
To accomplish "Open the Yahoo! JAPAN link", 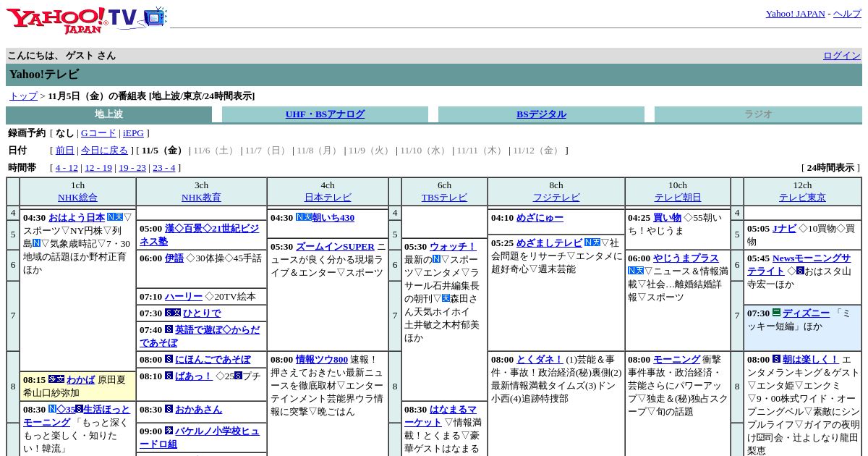I will click(x=795, y=13).
